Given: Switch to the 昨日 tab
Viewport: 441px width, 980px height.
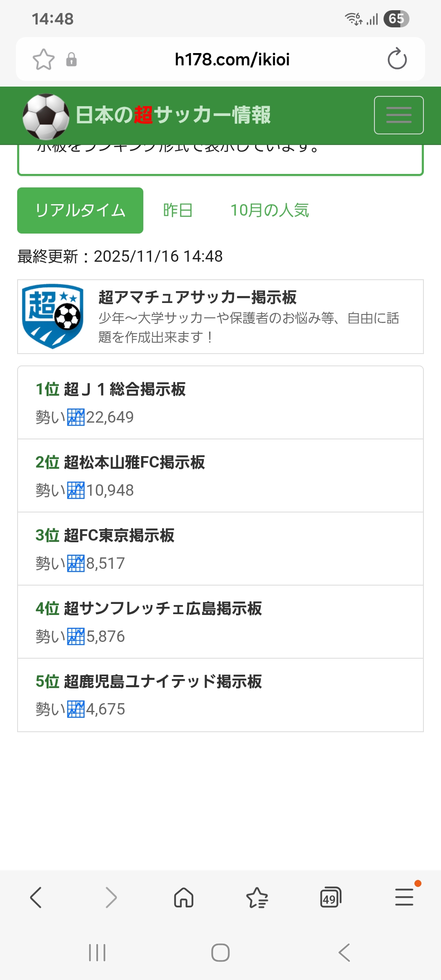Looking at the screenshot, I should (x=178, y=210).
